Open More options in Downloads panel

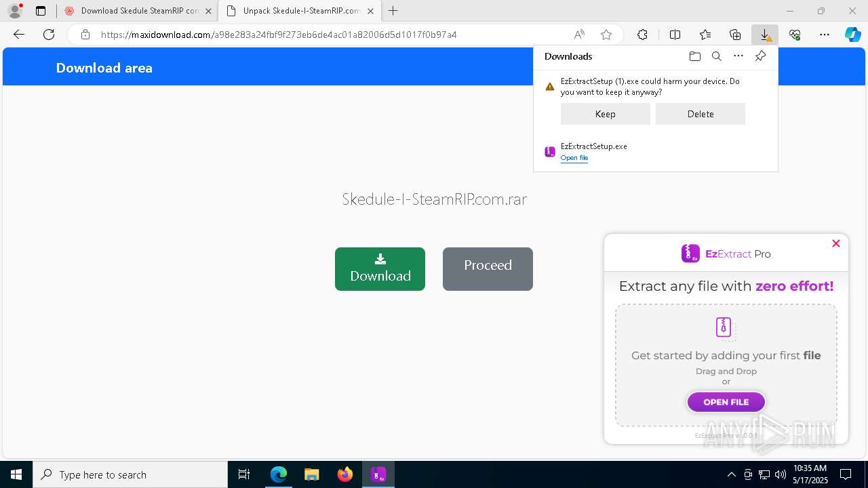[x=738, y=56]
